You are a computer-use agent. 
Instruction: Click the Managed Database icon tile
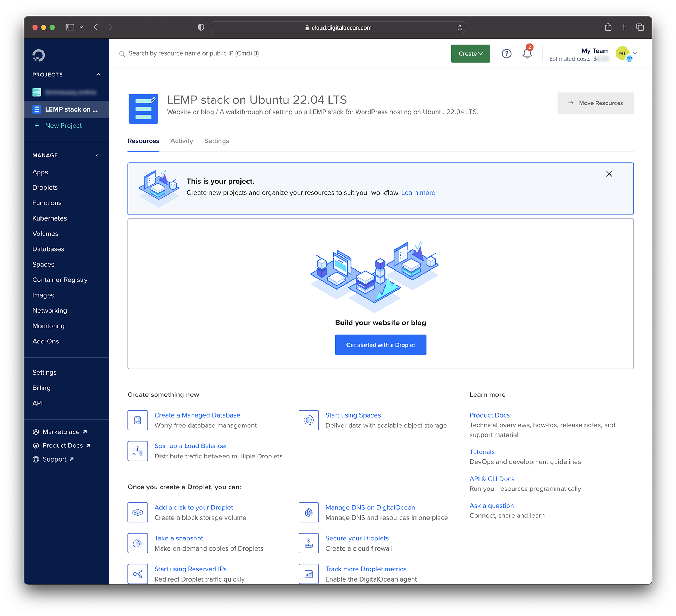pyautogui.click(x=138, y=420)
